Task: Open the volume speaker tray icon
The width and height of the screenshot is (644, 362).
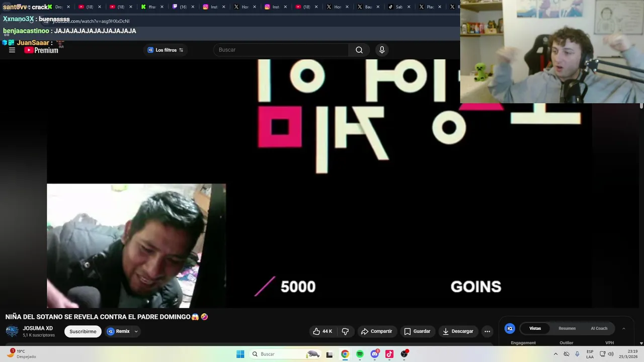Action: [x=611, y=354]
